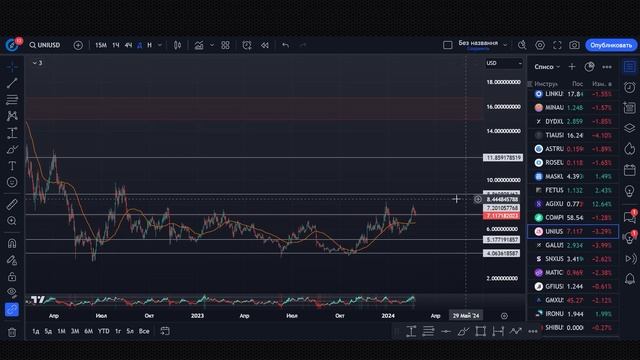Toggle lock all drawing tools
The image size is (640, 360).
(12, 277)
